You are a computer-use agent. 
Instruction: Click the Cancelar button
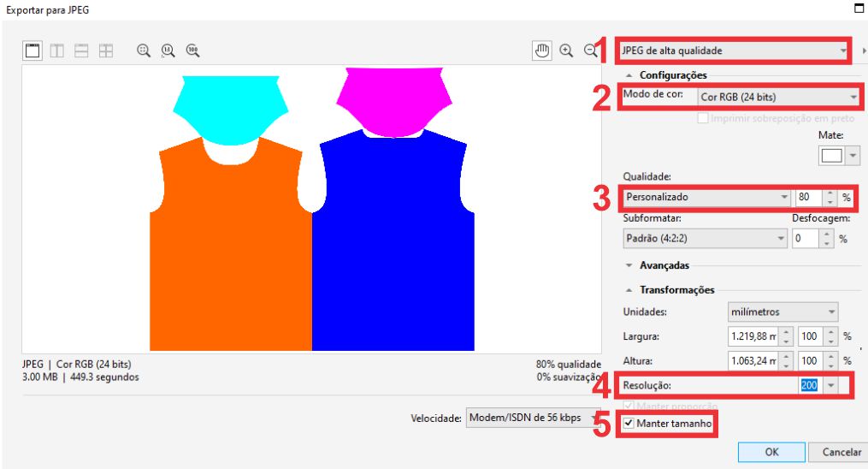tap(841, 452)
